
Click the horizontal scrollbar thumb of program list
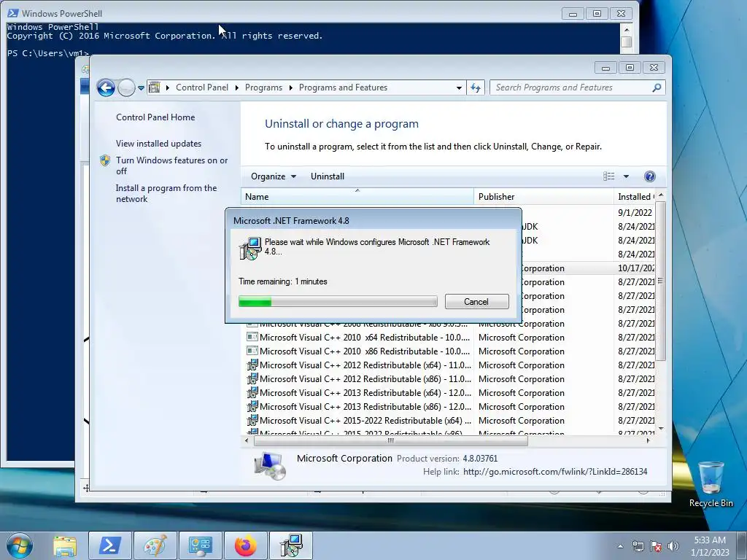click(x=391, y=441)
